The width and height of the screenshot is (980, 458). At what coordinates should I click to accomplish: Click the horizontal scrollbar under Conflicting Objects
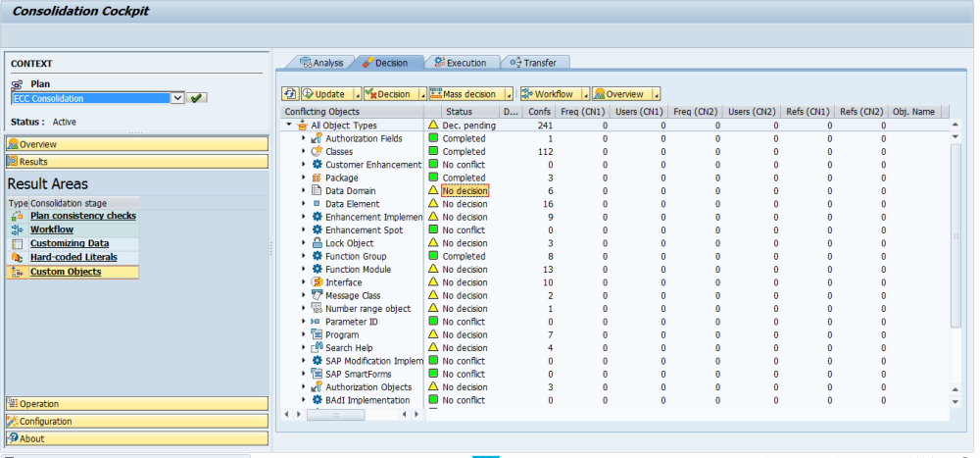[335, 414]
